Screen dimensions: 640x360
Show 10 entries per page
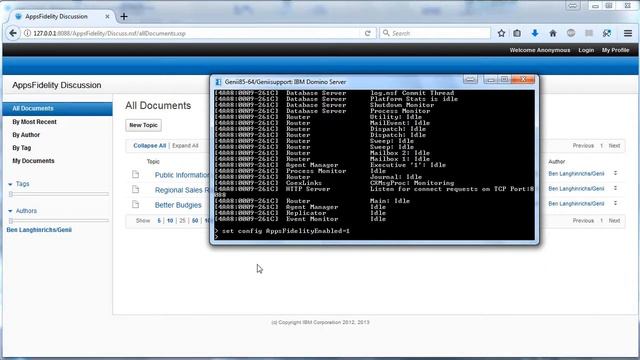(x=170, y=221)
